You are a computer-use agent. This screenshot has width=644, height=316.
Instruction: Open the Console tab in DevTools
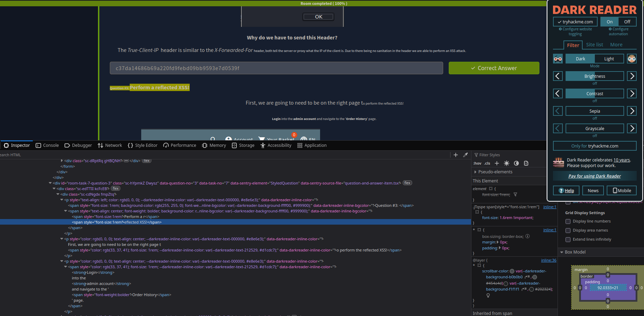point(47,145)
